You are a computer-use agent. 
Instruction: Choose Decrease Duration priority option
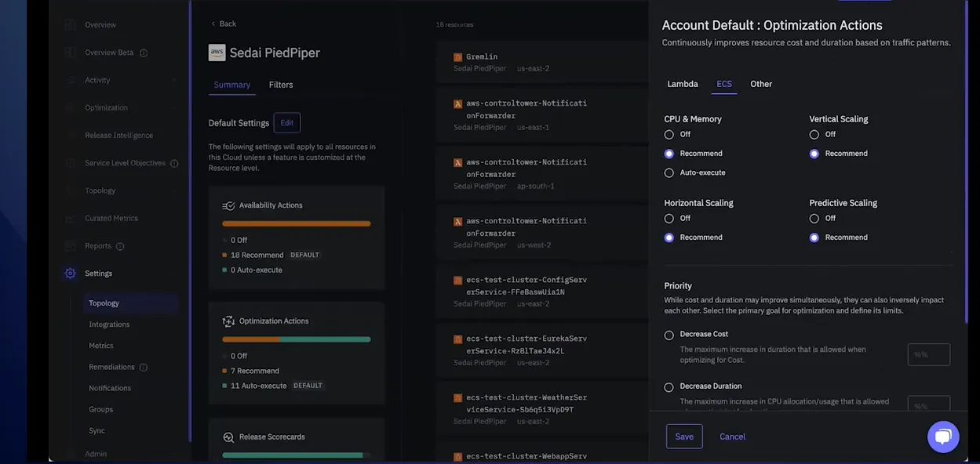[669, 387]
